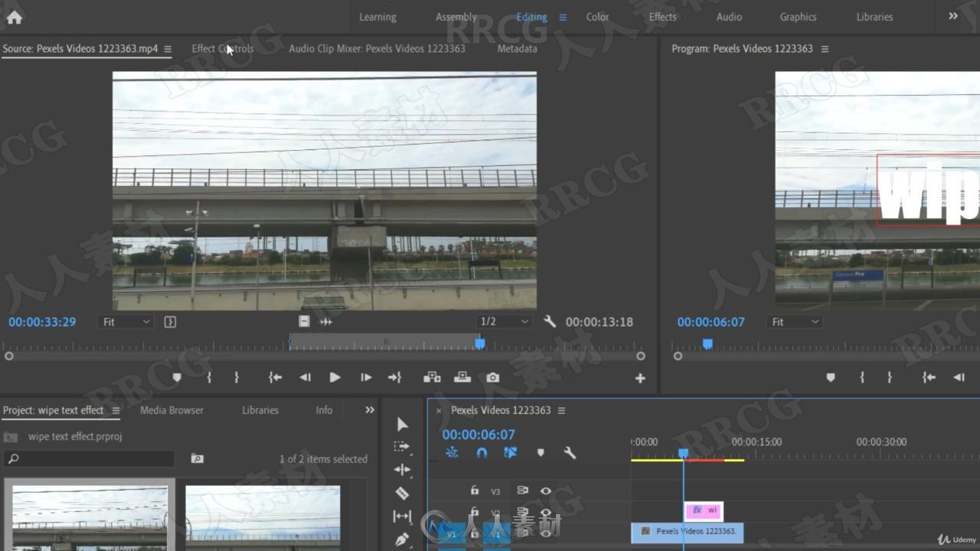This screenshot has width=980, height=551.
Task: Switch to the Color workspace
Action: tap(598, 17)
